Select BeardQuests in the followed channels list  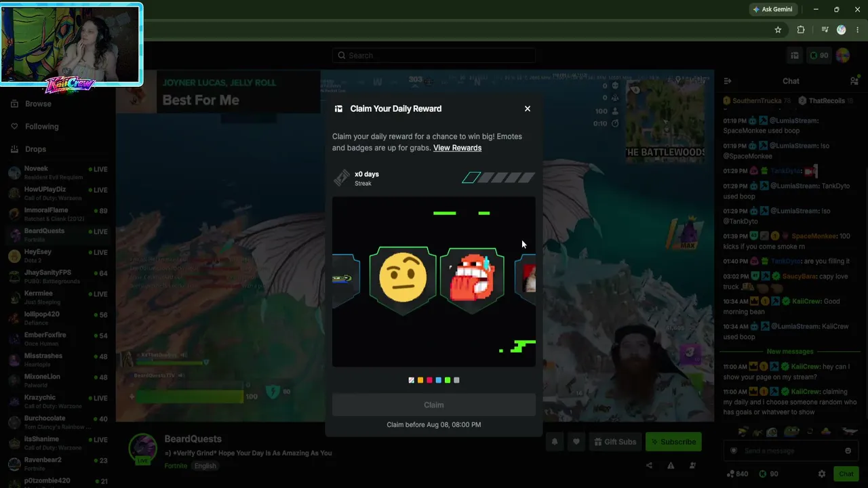(x=57, y=235)
